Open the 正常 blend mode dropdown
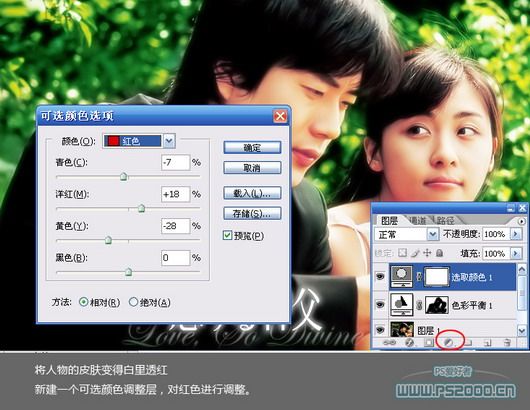This screenshot has height=410, width=530. coord(432,234)
